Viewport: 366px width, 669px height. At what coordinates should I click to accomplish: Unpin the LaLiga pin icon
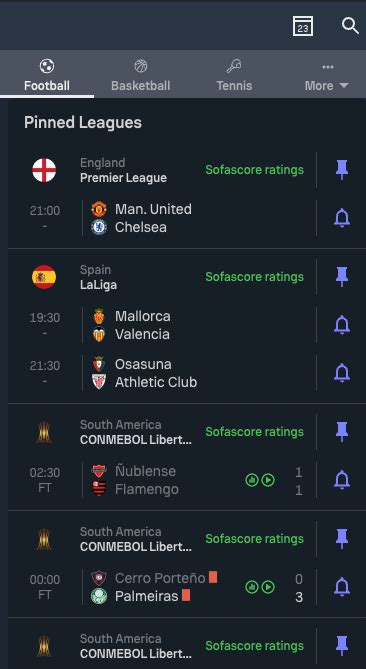[x=342, y=277]
